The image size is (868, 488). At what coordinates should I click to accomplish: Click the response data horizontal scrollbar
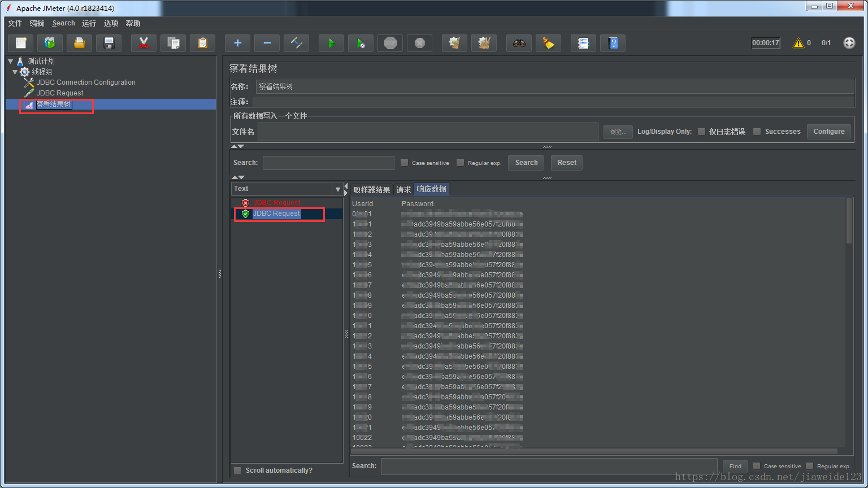[x=593, y=451]
